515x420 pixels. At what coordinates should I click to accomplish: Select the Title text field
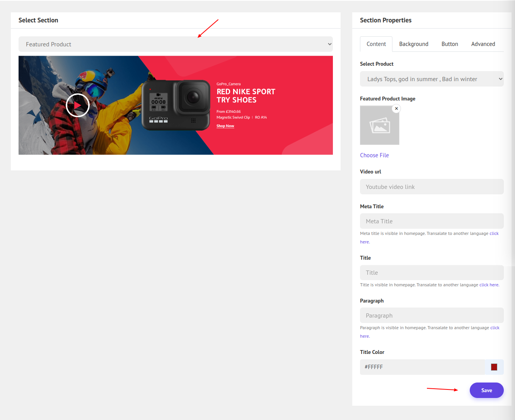(431, 273)
